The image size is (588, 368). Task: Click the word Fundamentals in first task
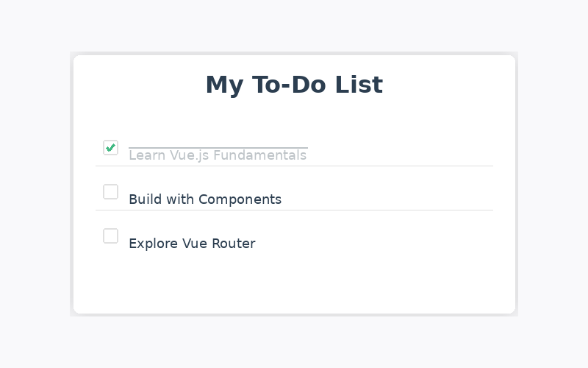[x=260, y=155]
